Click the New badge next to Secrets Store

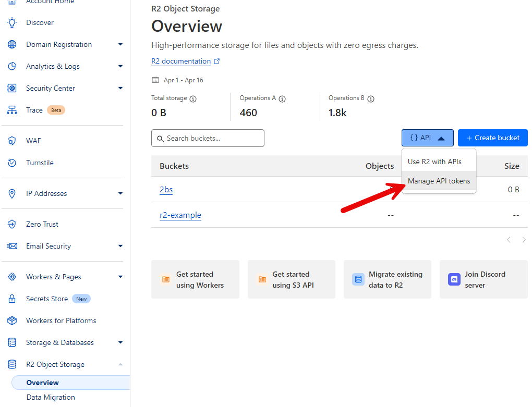click(x=81, y=299)
